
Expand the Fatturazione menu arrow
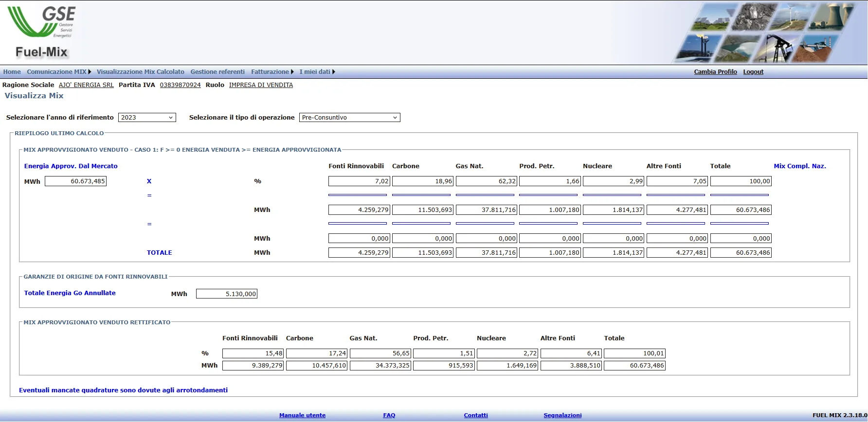coord(292,72)
